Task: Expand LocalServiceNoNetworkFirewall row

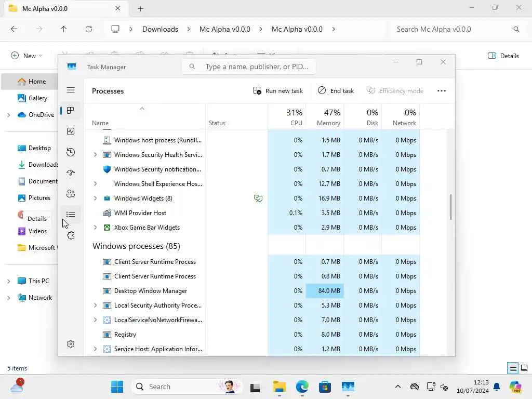Action: 96,320
